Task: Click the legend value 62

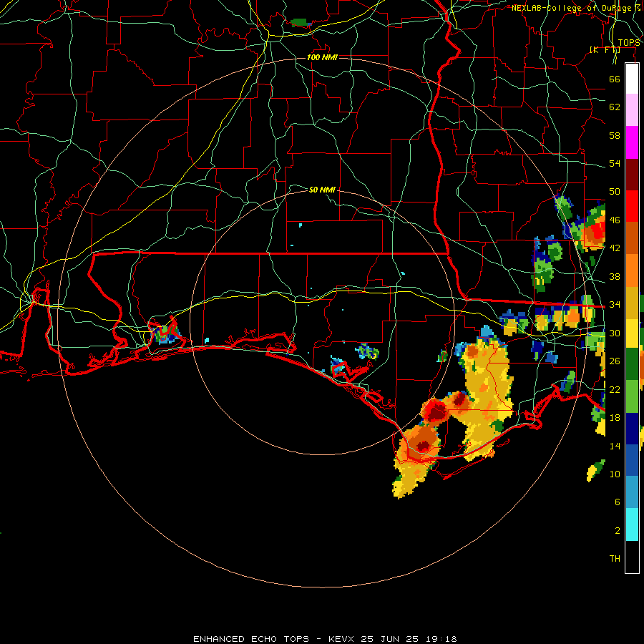Action: pos(615,107)
